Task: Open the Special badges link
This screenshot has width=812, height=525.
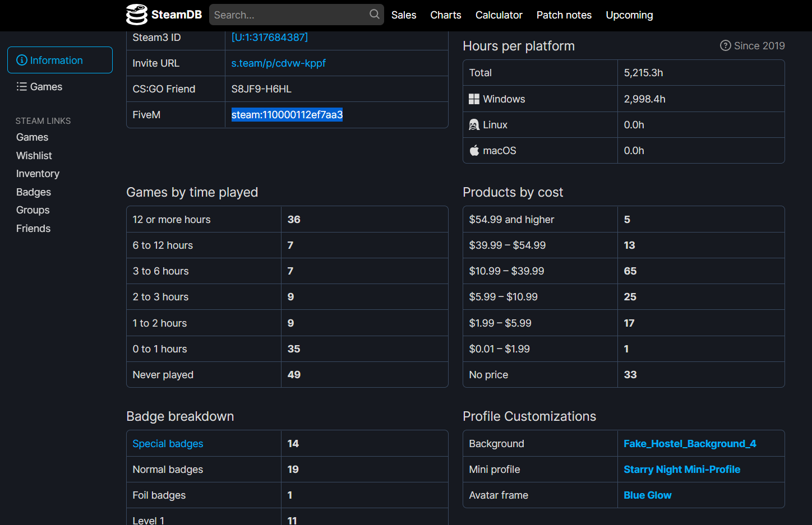Action: click(x=168, y=444)
